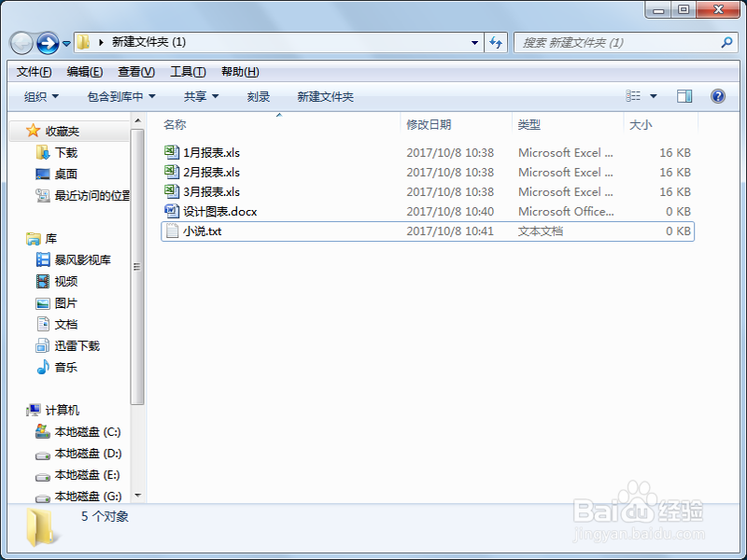The image size is (747, 560).
Task: Click the change view icon
Action: tap(633, 96)
